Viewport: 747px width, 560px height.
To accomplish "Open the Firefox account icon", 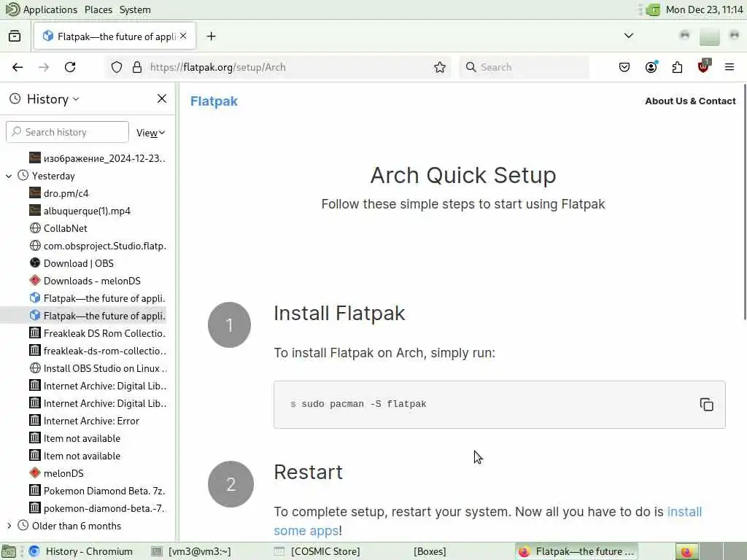I will (651, 67).
